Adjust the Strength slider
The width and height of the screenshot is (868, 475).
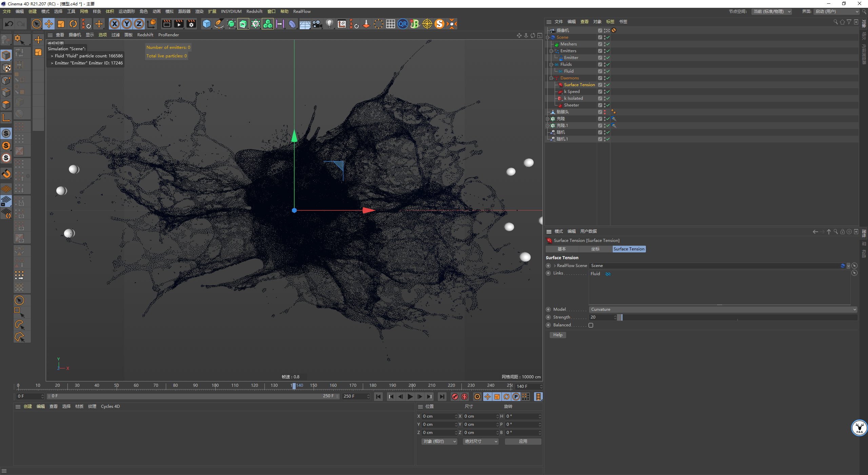tap(737, 317)
